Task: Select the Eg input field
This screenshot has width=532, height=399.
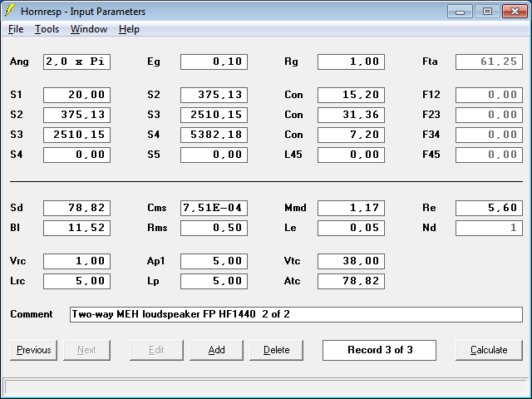Action: point(214,62)
